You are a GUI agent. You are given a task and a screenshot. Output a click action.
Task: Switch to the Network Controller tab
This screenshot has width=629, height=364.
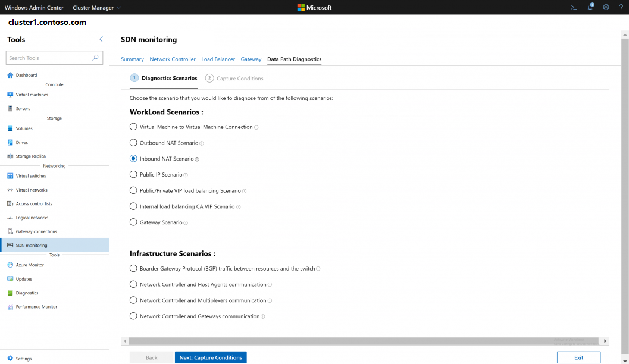[x=173, y=59]
